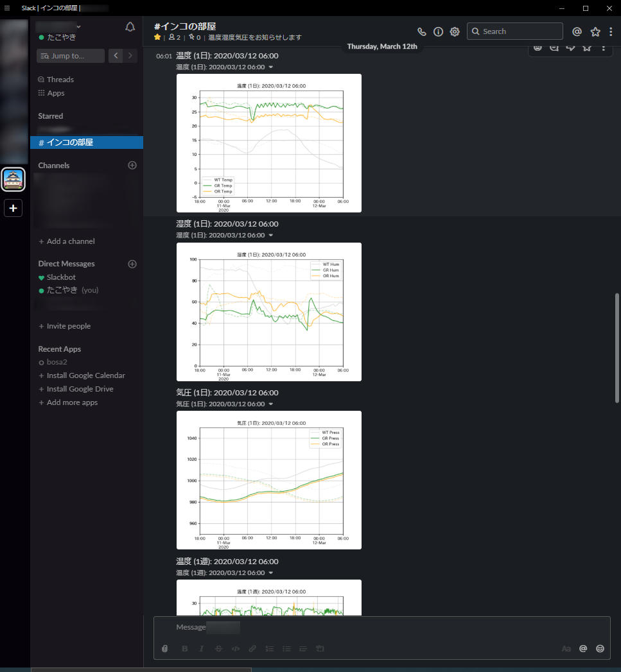The height and width of the screenshot is (672, 621).
Task: Add reaction from message hover toolbar
Action: 538,47
